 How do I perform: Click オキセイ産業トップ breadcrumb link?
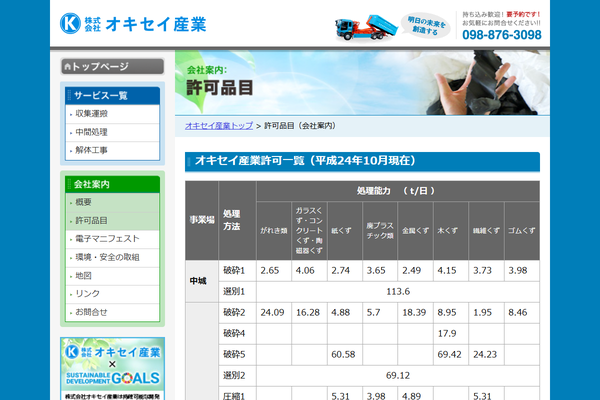(x=219, y=126)
